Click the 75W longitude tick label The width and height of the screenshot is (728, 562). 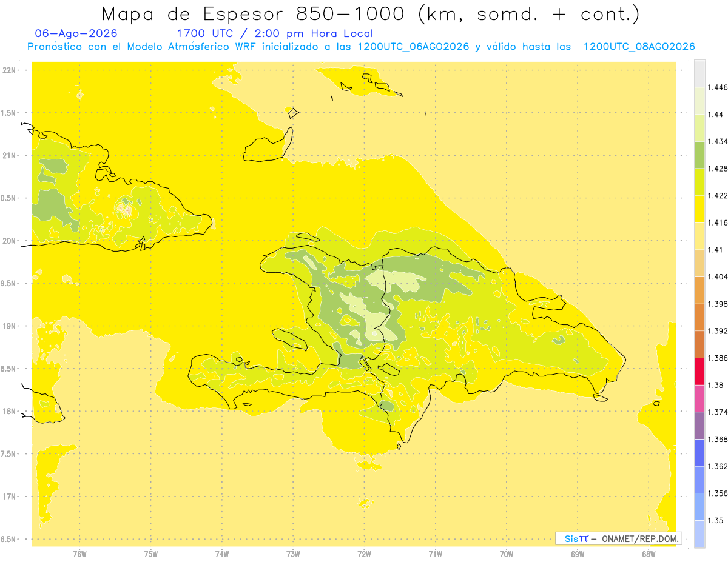150,554
